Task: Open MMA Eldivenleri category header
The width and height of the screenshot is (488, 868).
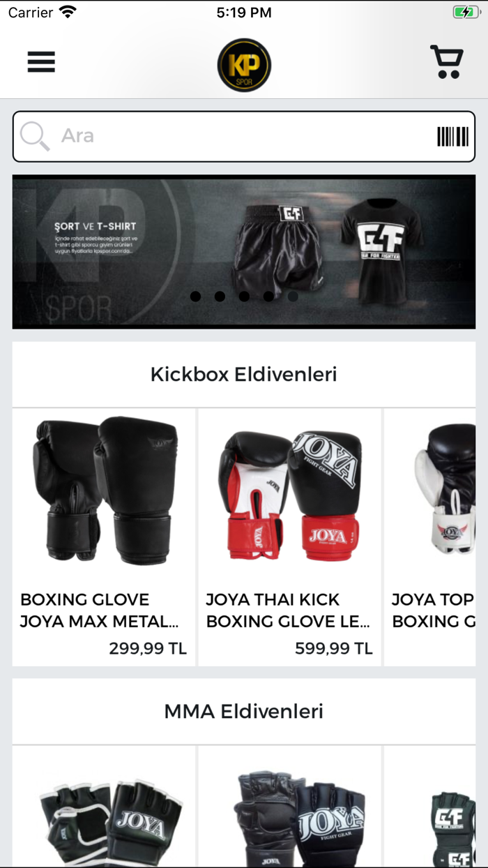Action: [x=244, y=711]
